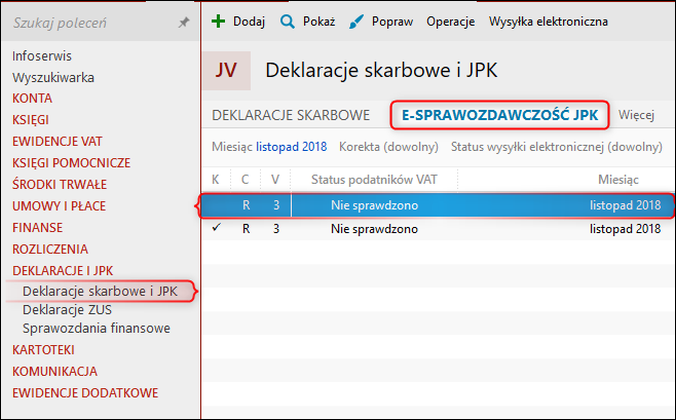Click Nie sprawdzono in the checked row
This screenshot has width=676, height=420.
pos(374,229)
